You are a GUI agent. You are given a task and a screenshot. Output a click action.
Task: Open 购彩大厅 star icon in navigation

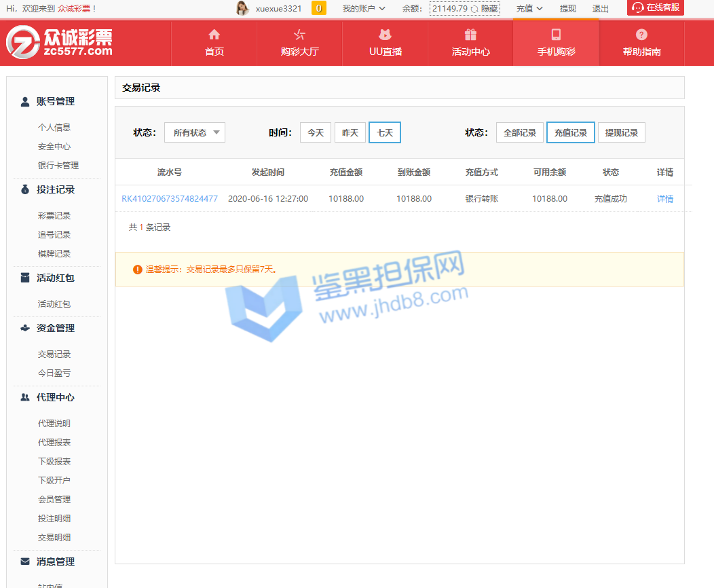[299, 35]
